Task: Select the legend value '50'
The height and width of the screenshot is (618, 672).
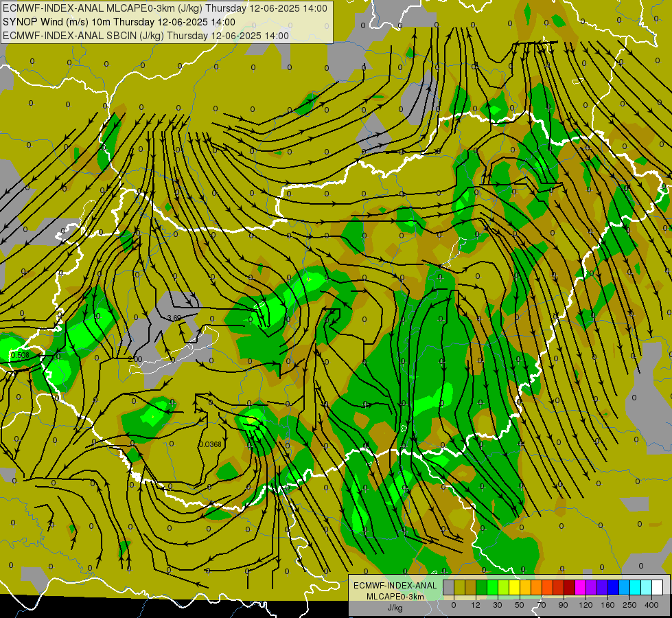Action: point(520,605)
